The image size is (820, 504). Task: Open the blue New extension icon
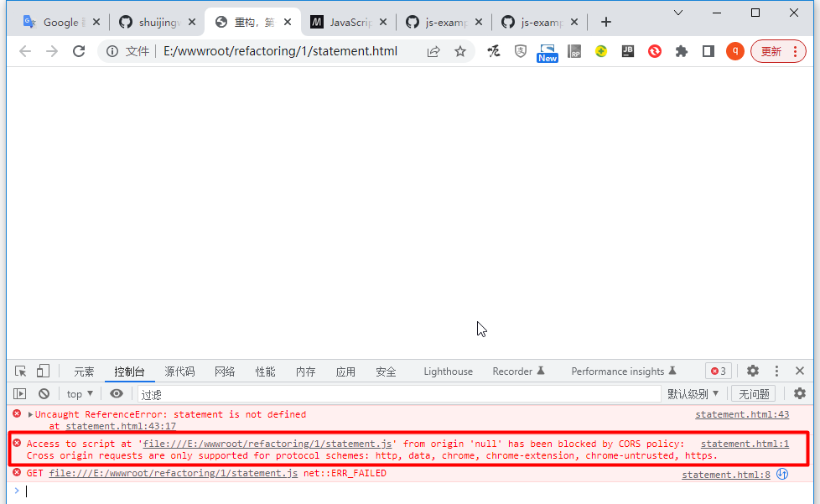click(x=547, y=53)
